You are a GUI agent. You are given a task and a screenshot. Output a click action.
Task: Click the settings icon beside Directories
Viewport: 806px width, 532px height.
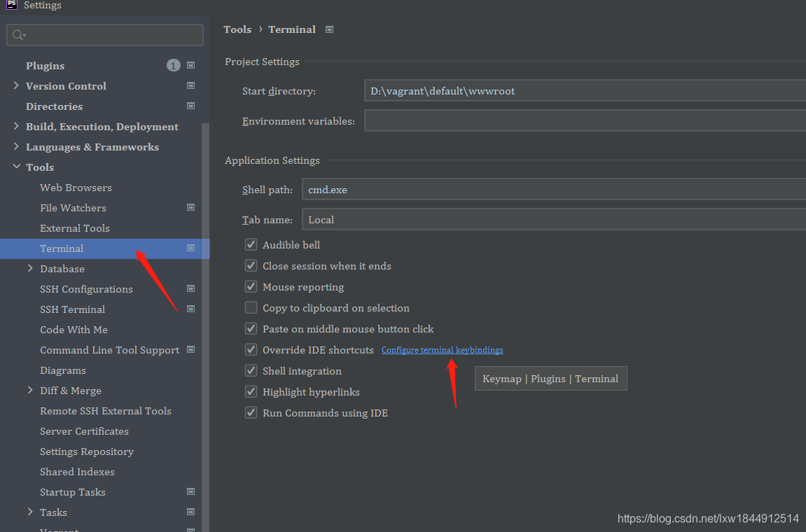[190, 106]
